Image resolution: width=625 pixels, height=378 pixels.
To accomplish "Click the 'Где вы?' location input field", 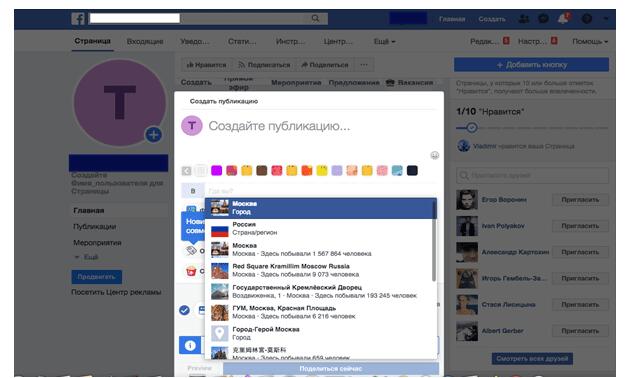I will [x=321, y=191].
